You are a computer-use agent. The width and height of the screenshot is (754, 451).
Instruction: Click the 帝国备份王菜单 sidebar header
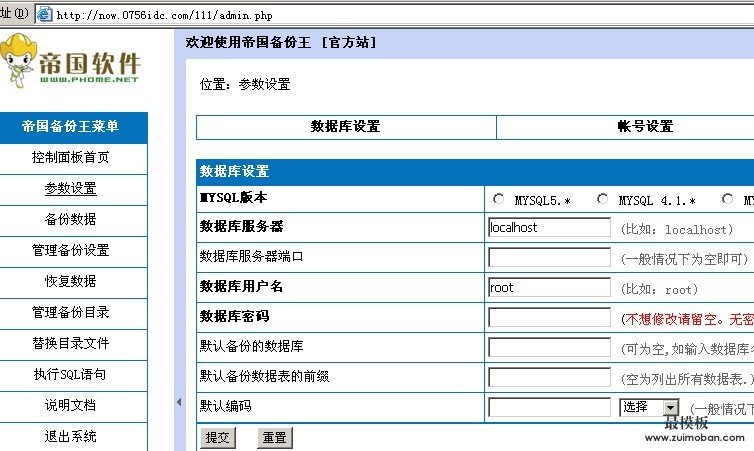(71, 127)
